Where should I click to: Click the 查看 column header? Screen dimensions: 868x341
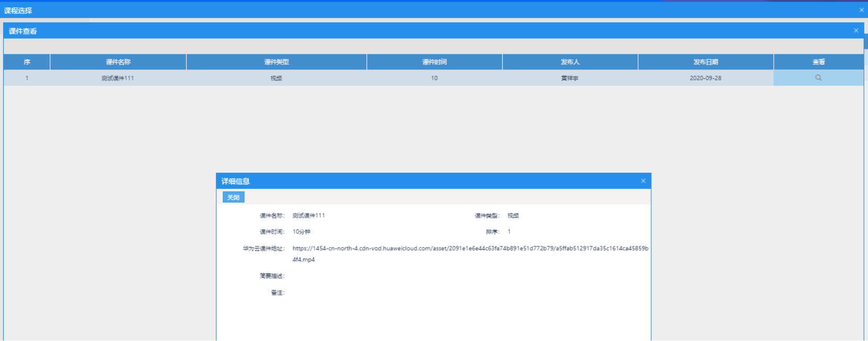pyautogui.click(x=818, y=62)
